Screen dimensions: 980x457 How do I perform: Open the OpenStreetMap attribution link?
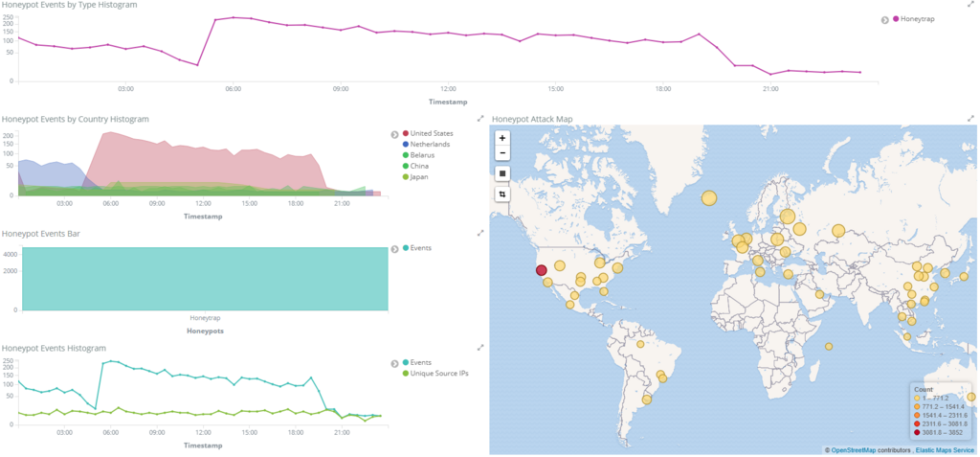coord(853,450)
